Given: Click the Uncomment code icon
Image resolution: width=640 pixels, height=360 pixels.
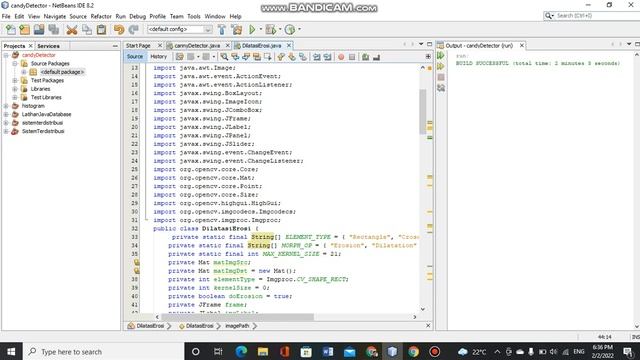Looking at the screenshot, I should (376, 57).
